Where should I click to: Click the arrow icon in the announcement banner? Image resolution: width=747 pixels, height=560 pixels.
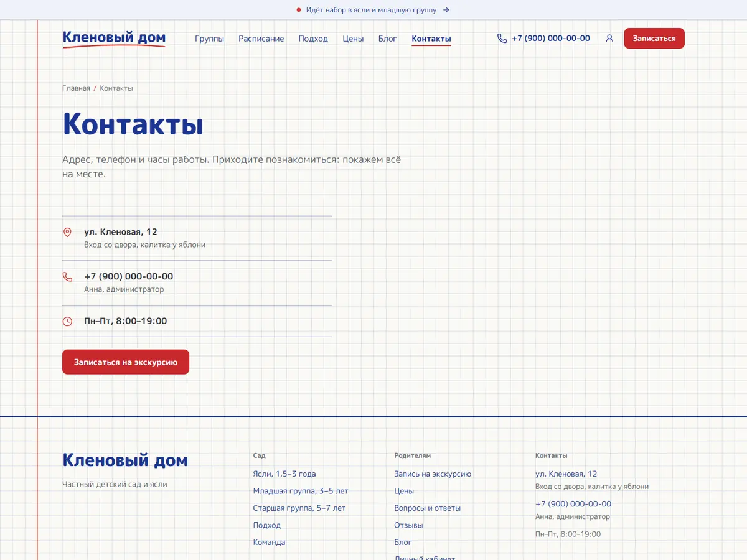446,10
